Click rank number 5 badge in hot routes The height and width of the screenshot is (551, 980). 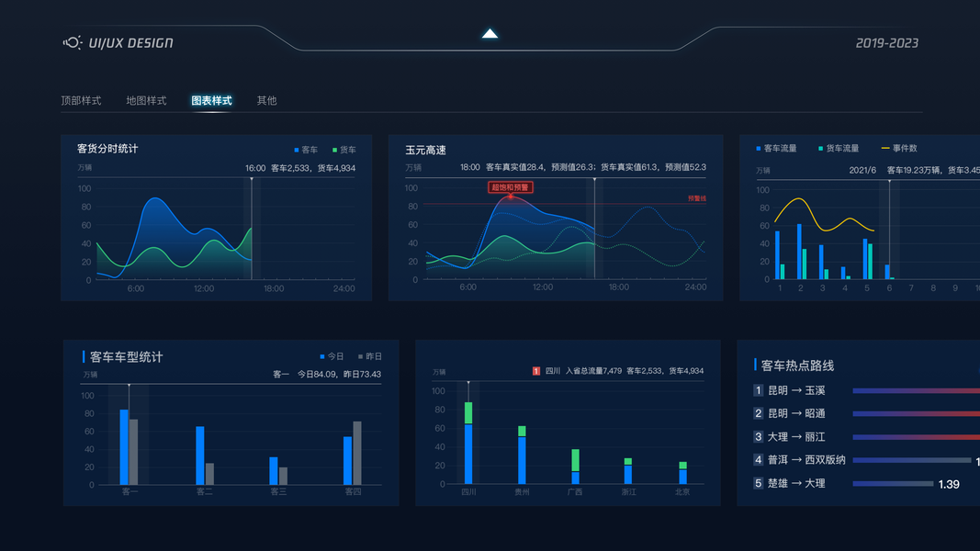(x=758, y=483)
